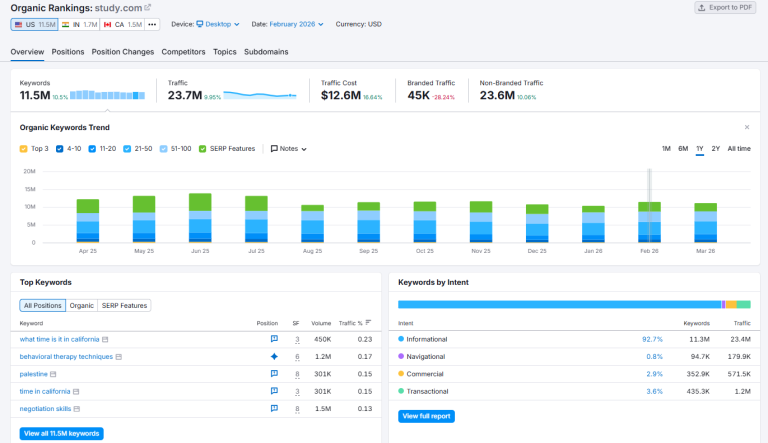Click View all 11.5M keywords button
The height and width of the screenshot is (443, 768).
[61, 433]
